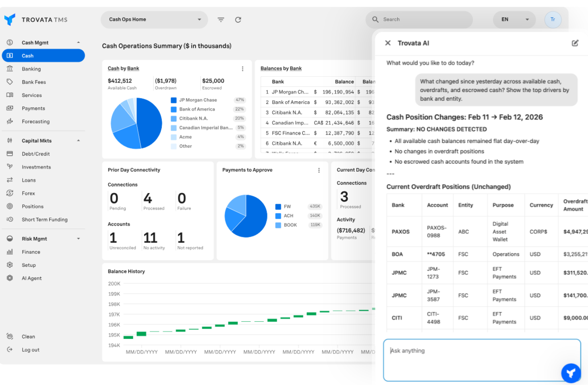Click the Clean label in sidebar
Screen dimensions: 588x392
[x=28, y=336]
